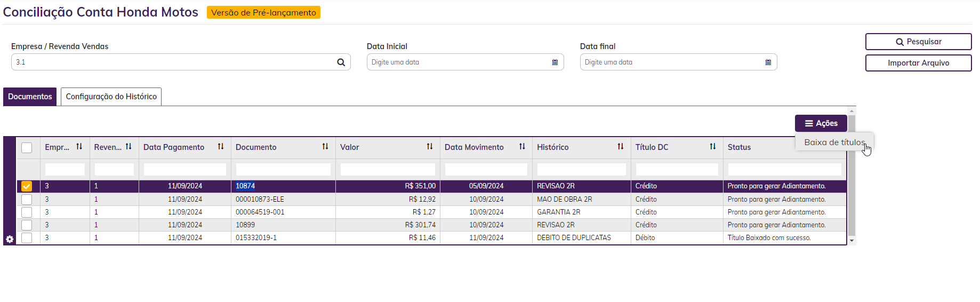Image resolution: width=980 pixels, height=302 pixels.
Task: Sort table by Histórico column
Action: (621, 147)
